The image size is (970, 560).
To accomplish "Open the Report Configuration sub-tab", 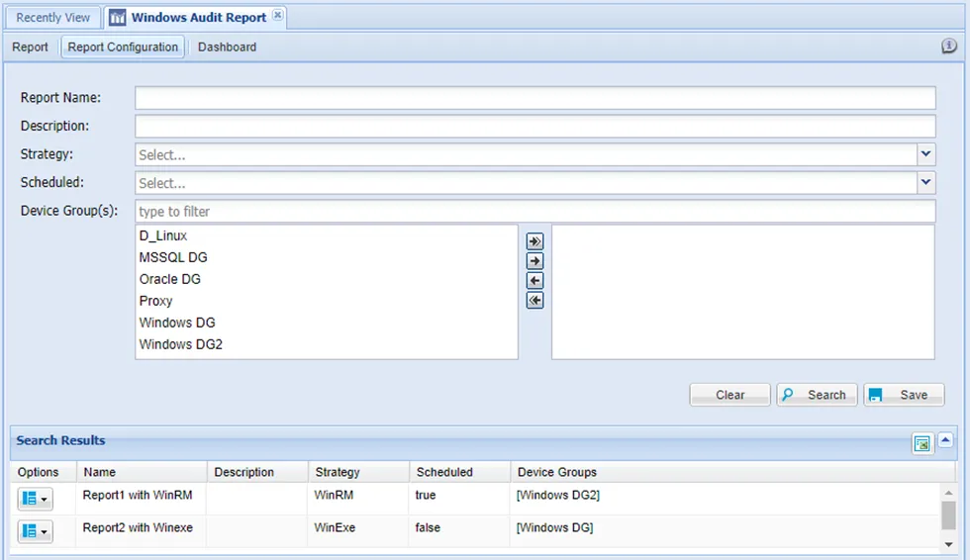I will [123, 47].
